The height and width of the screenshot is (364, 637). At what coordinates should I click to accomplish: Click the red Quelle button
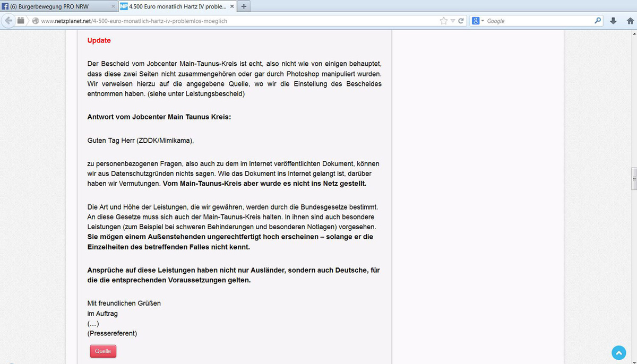coord(103,351)
